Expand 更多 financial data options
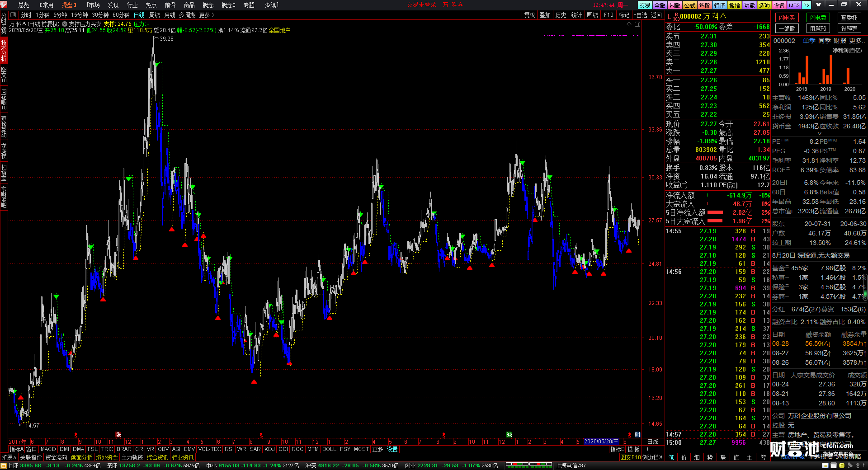 (x=856, y=41)
